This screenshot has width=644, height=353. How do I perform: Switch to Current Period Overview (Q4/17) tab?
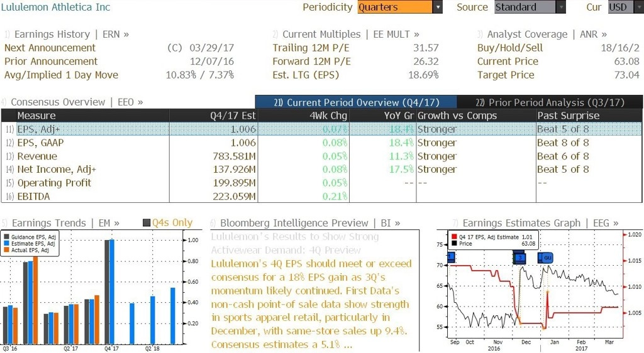coord(356,102)
